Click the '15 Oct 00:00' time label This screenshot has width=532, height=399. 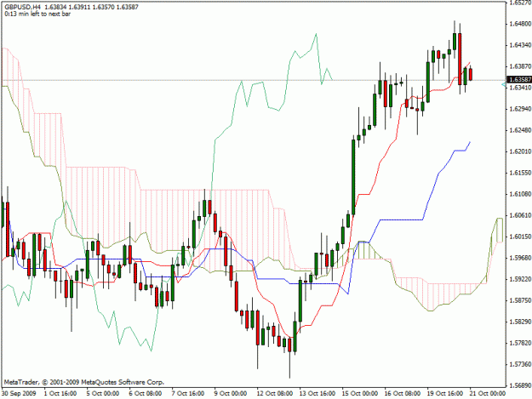tap(360, 393)
